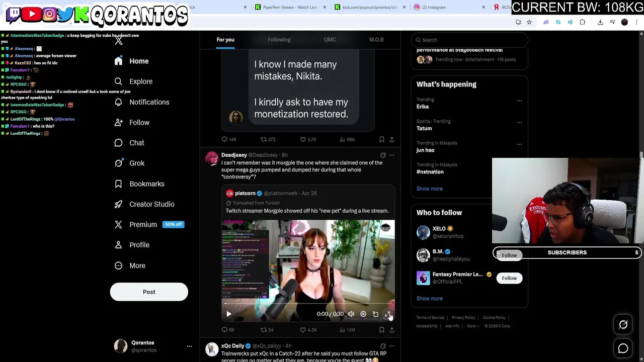
Task: Click the Post button
Action: click(149, 292)
